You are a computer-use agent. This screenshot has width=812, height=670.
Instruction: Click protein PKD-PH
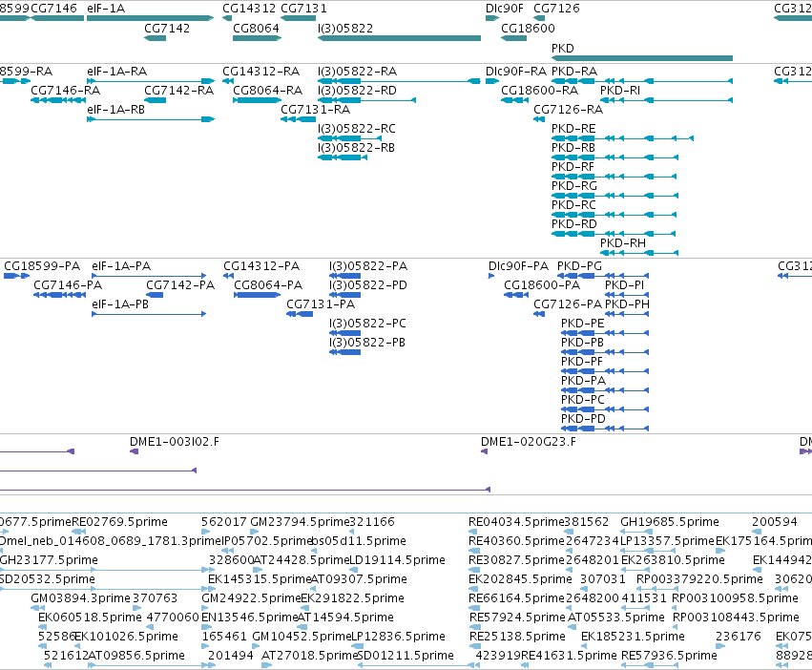point(627,304)
